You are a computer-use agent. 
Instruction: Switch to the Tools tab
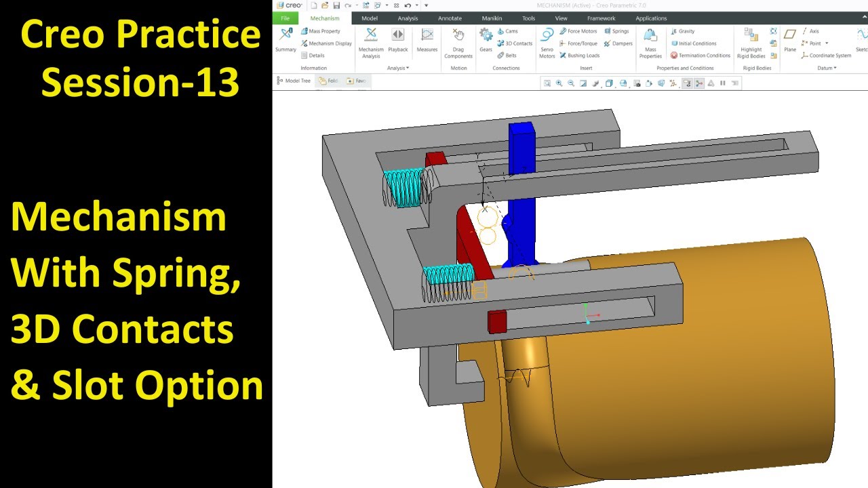[528, 18]
